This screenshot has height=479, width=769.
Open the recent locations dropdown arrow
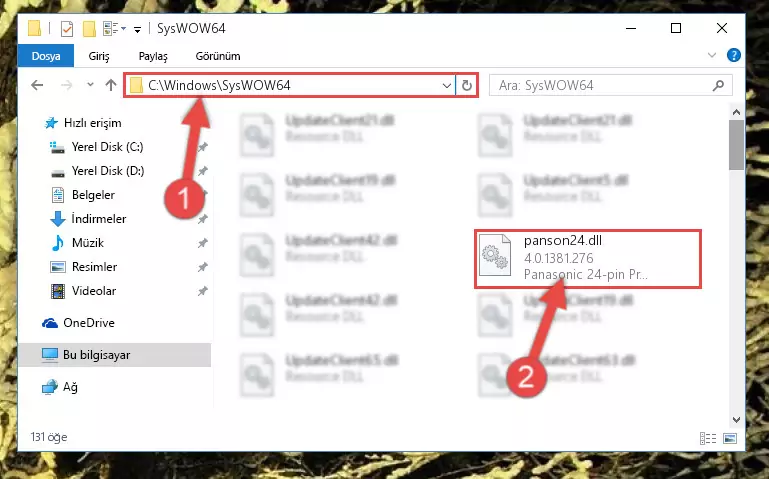pos(90,85)
